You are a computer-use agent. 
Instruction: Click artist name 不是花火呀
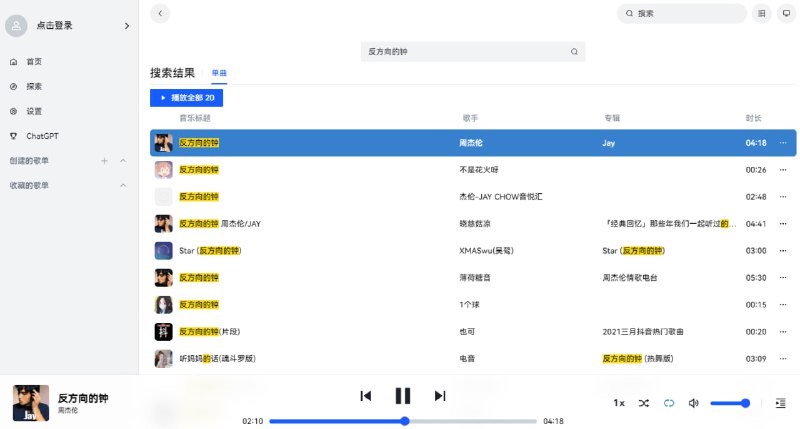(x=479, y=170)
